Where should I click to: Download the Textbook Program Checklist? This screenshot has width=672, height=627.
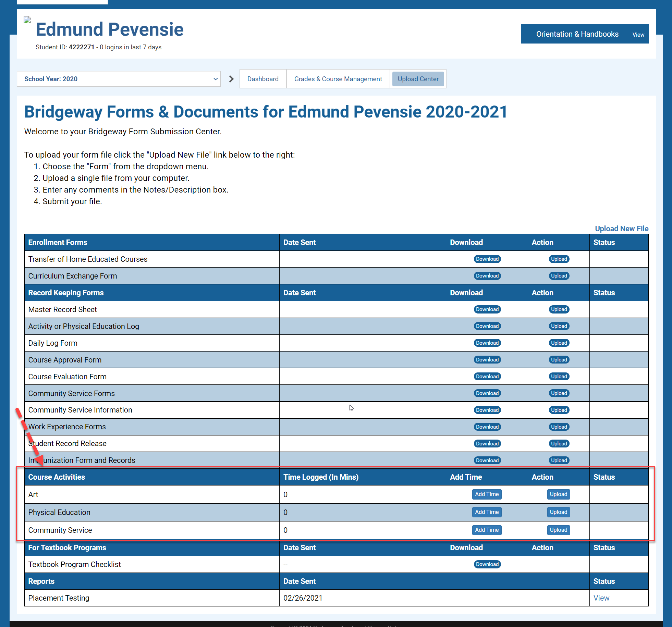[487, 564]
